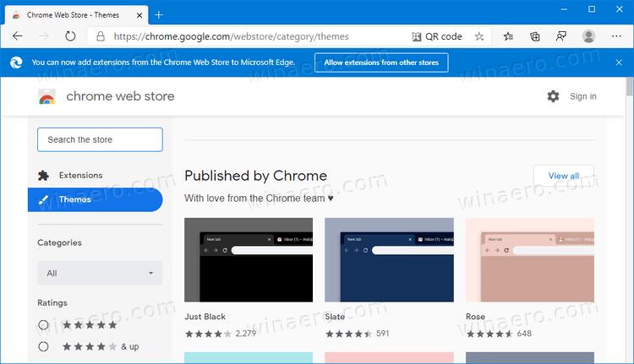Click the Just Black rating count 2,279
The width and height of the screenshot is (634, 364).
point(246,334)
